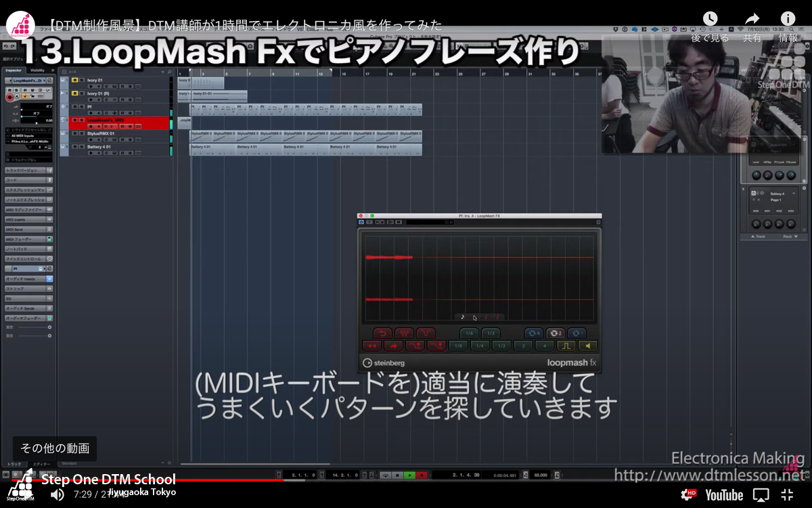The width and height of the screenshot is (812, 508).
Task: Expand the EQ inspector section
Action: tap(28, 298)
